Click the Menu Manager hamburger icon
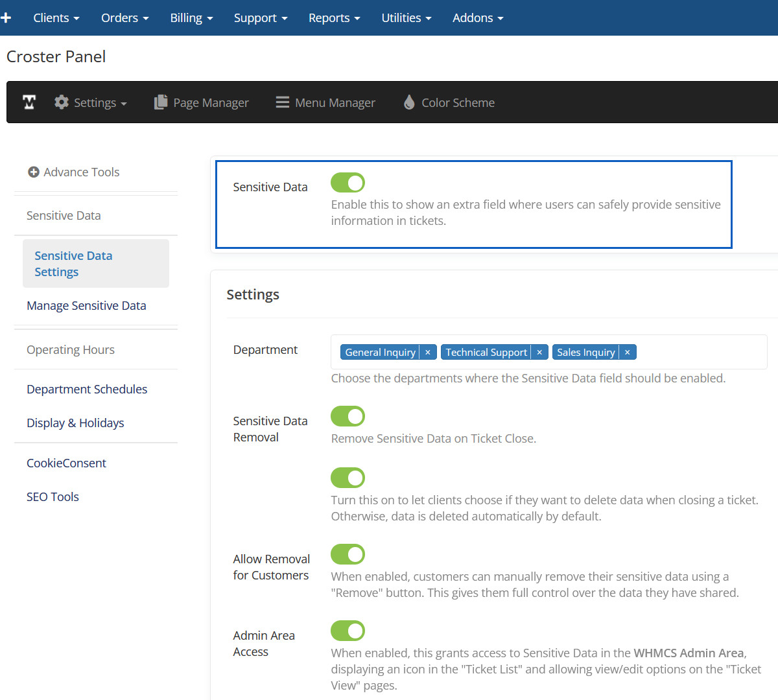Image resolution: width=778 pixels, height=700 pixels. tap(282, 102)
